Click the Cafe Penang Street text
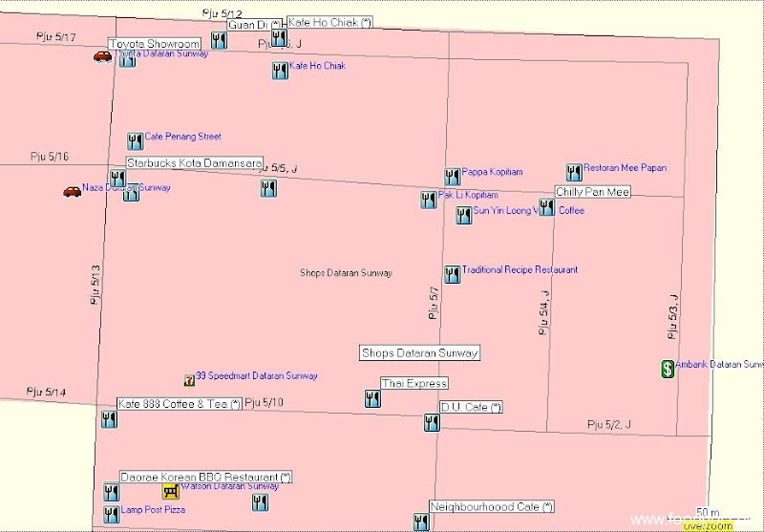764x532 pixels. [x=183, y=137]
